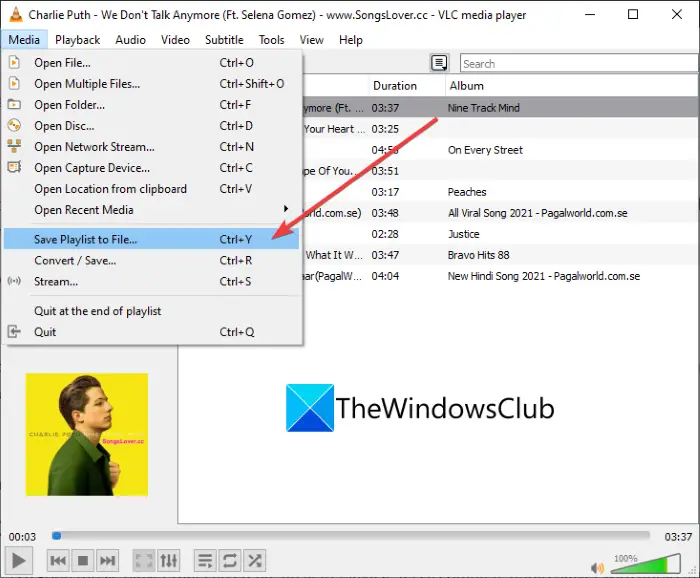
Task: Click the Play button
Action: point(18,561)
